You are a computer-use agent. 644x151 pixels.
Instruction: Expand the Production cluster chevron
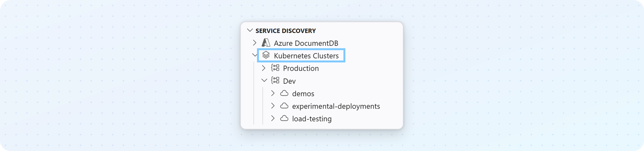click(x=264, y=68)
